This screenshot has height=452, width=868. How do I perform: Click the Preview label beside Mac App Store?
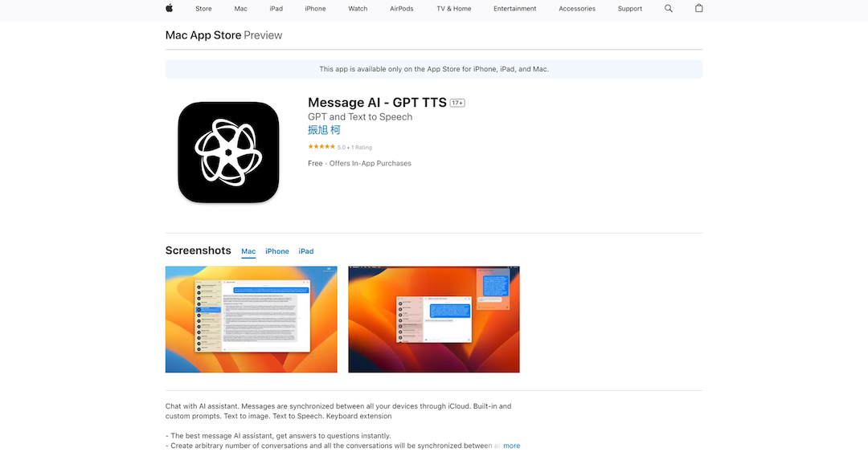(263, 35)
